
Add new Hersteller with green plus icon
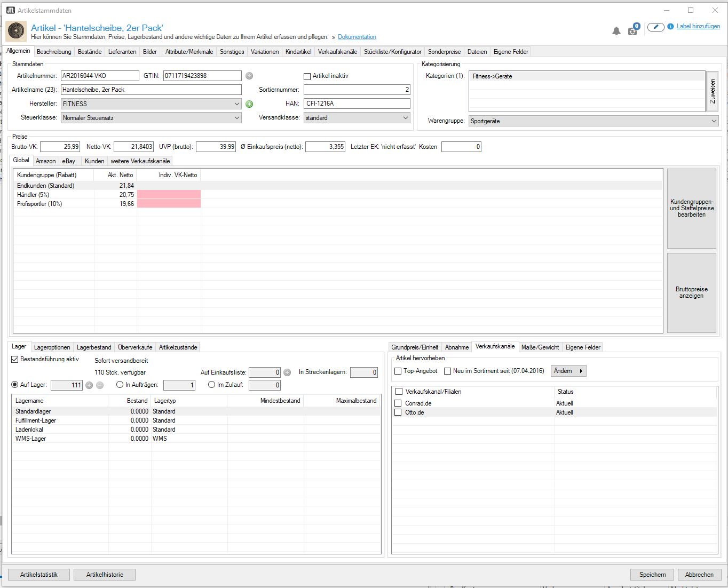pyautogui.click(x=249, y=104)
